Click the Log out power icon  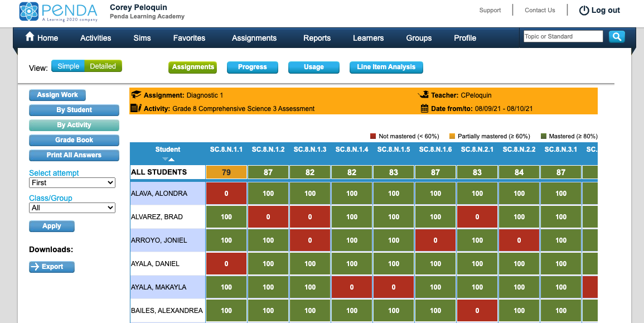point(584,11)
